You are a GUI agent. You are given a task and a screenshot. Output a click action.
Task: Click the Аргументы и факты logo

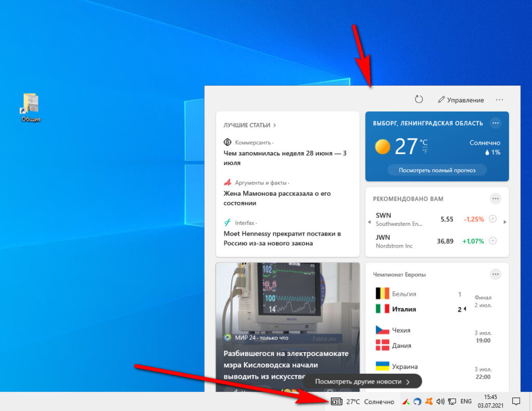pos(228,182)
